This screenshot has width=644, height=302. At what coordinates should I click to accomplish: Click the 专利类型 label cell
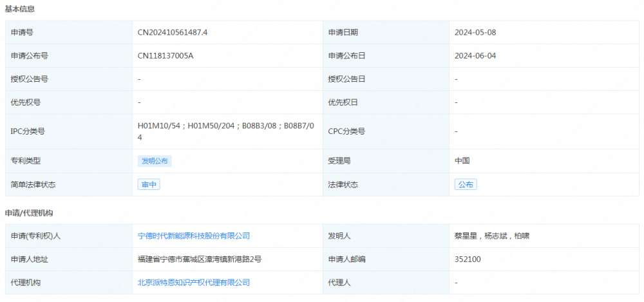[69, 162]
